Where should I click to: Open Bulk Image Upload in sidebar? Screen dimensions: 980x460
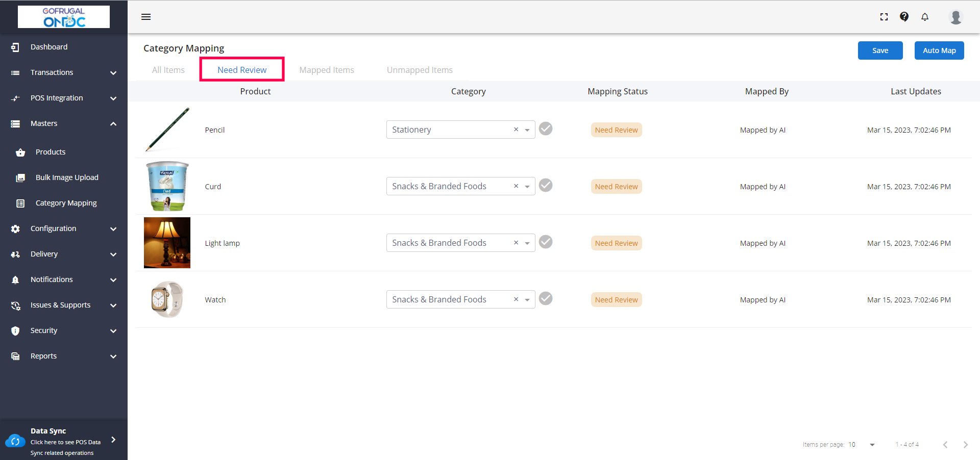click(67, 177)
